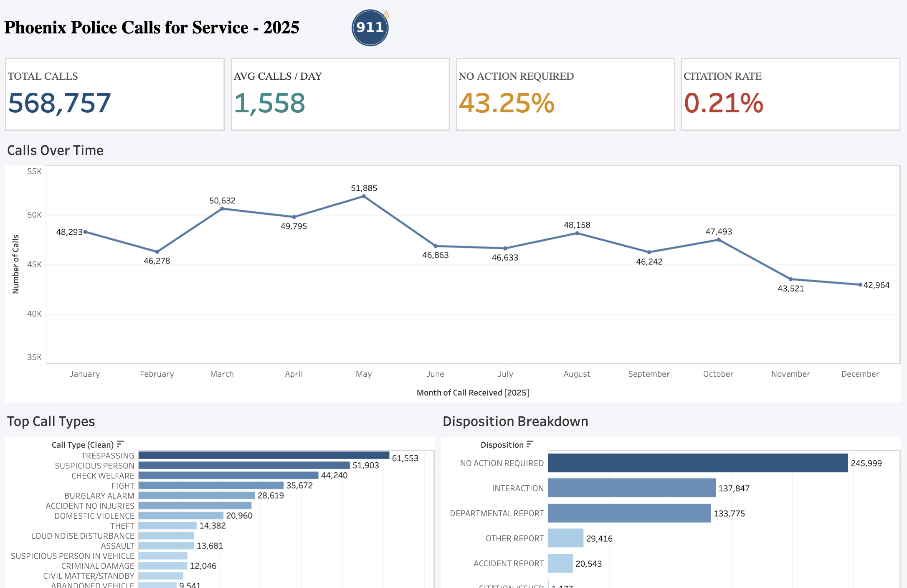Select the FIGHT bar showing 35,672
Viewport: 907px width, 588px height.
[211, 485]
